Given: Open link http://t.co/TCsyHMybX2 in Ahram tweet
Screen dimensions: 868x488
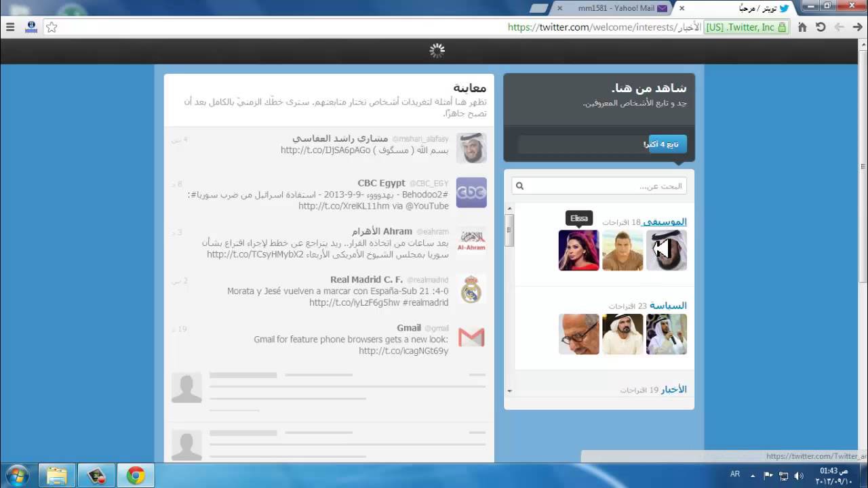Looking at the screenshot, I should click(255, 254).
